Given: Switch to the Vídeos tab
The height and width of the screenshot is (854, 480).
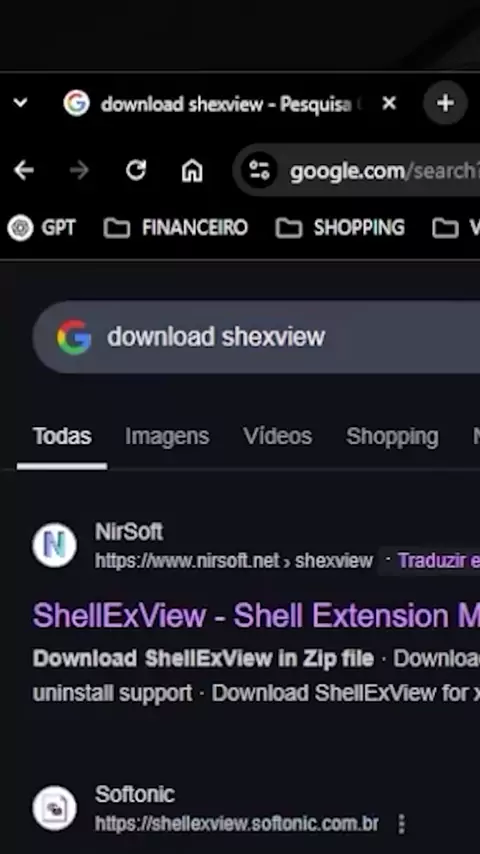Looking at the screenshot, I should (x=277, y=436).
